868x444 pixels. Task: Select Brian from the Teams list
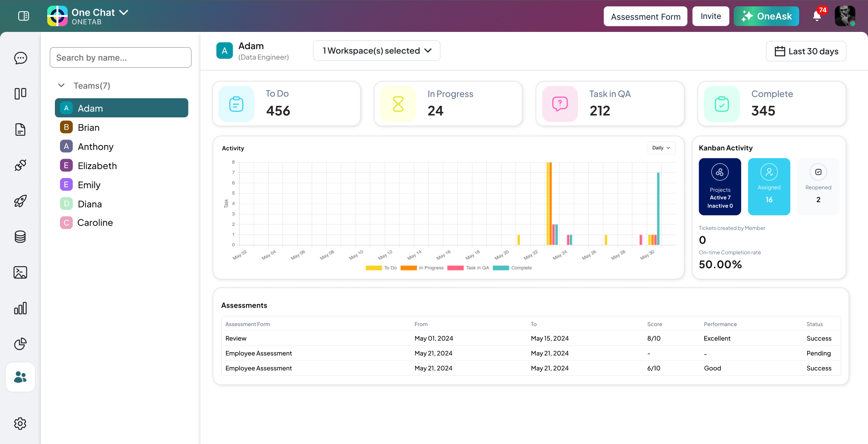(89, 127)
